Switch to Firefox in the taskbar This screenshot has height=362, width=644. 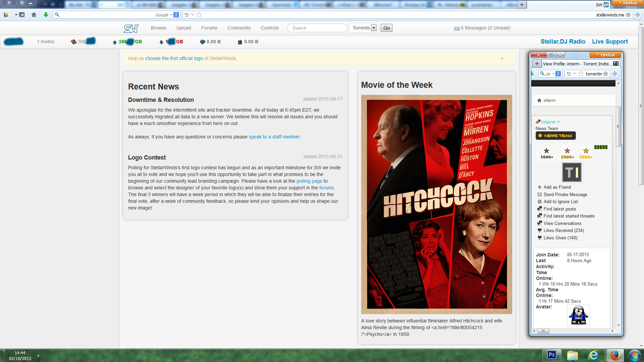tap(615, 355)
